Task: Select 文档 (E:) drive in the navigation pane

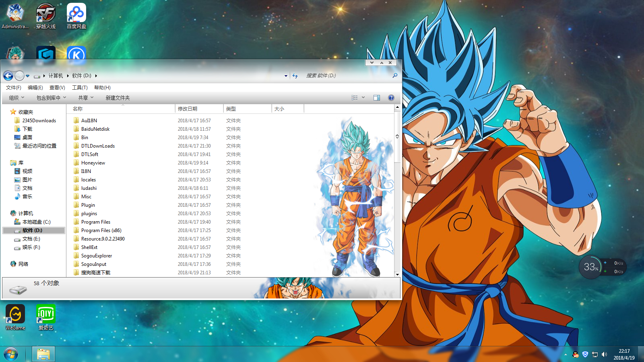Action: pos(31,239)
